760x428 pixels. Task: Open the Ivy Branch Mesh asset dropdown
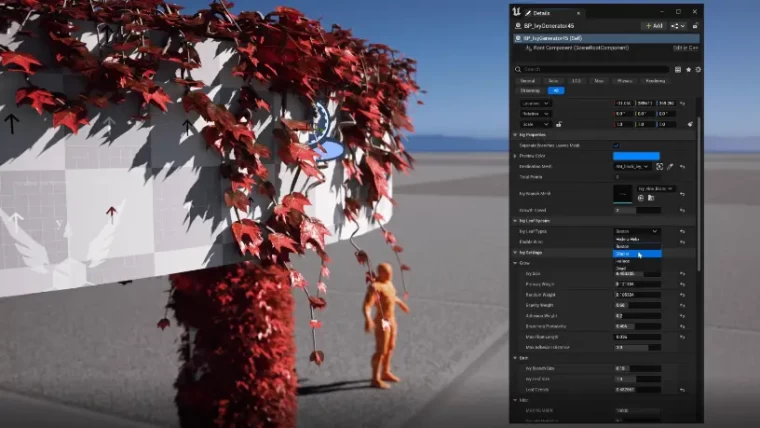655,189
